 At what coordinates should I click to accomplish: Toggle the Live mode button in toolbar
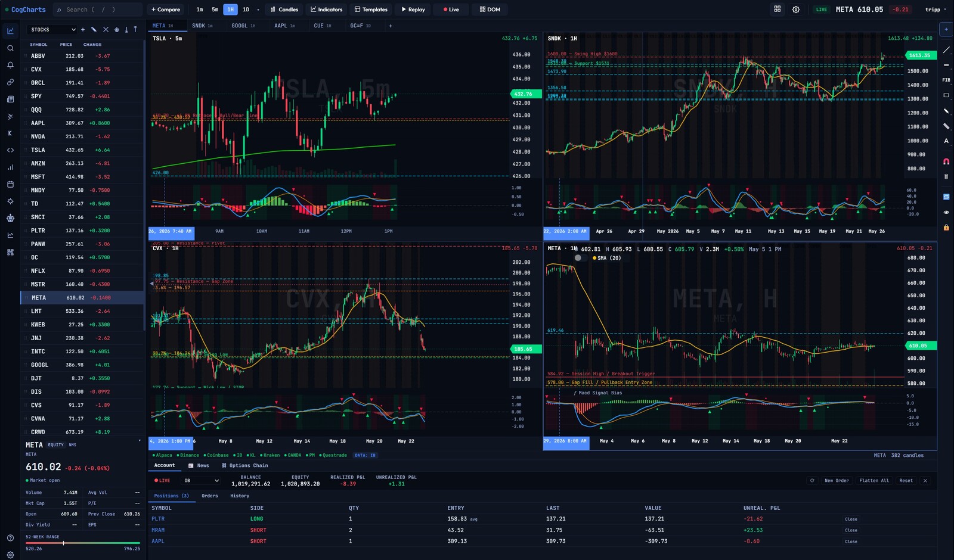pos(451,10)
